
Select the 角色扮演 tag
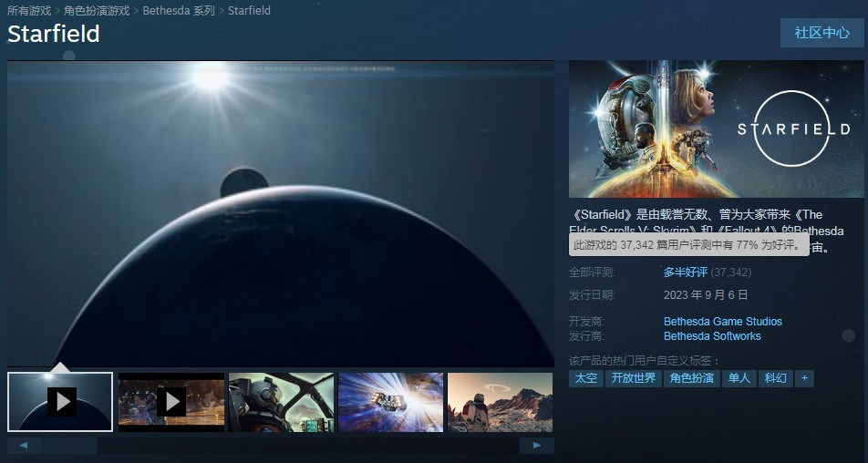691,377
